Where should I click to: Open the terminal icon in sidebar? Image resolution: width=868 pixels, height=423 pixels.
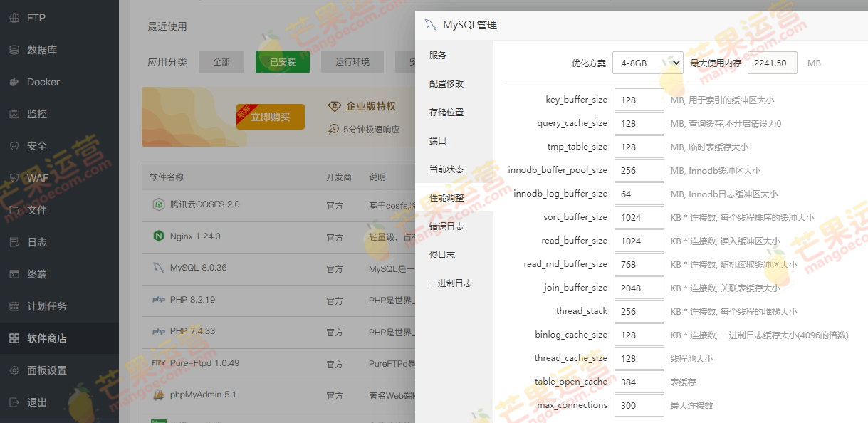14,274
